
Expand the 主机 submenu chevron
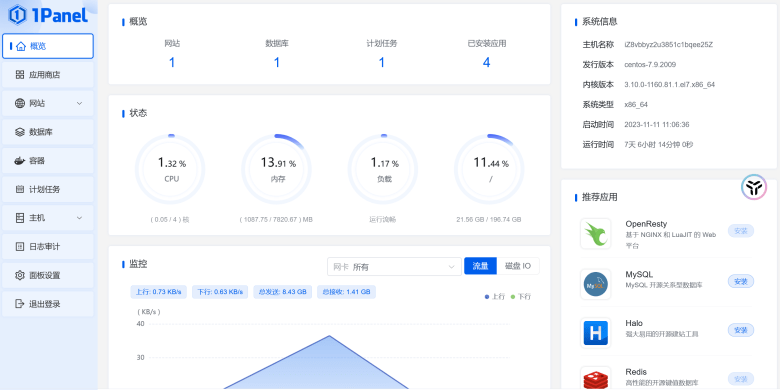coord(80,218)
